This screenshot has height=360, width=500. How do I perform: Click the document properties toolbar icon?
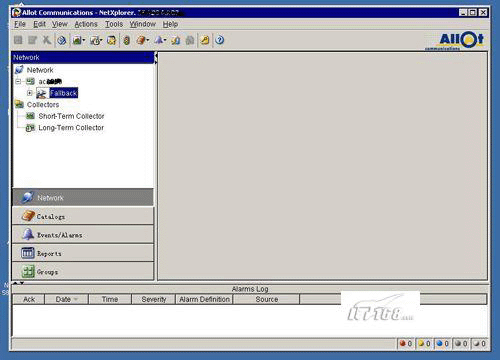tap(175, 40)
